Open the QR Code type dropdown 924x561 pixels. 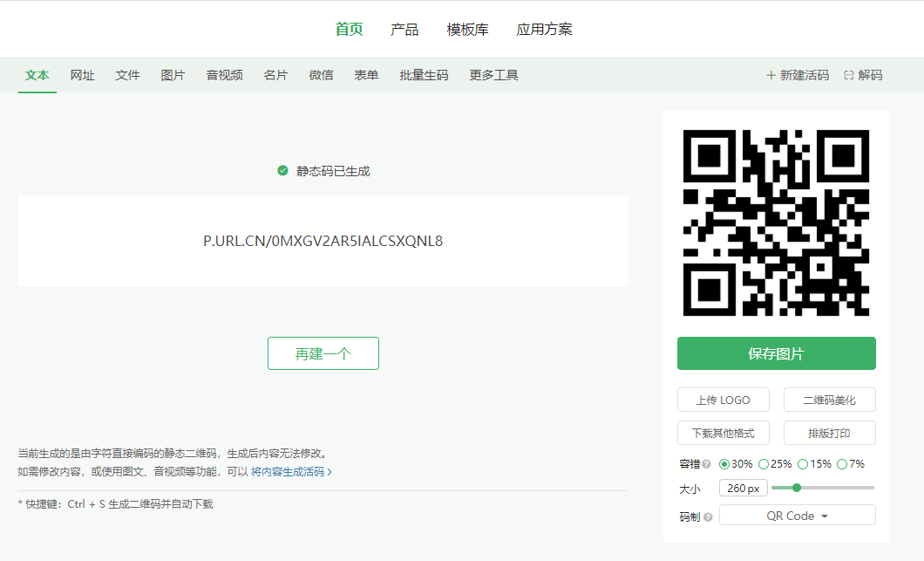(798, 515)
